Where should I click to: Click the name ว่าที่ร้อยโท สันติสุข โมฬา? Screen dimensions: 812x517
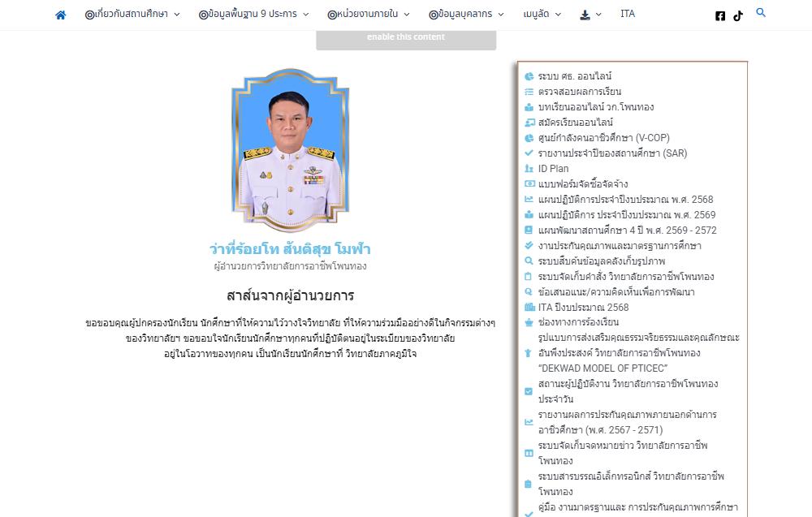[290, 249]
